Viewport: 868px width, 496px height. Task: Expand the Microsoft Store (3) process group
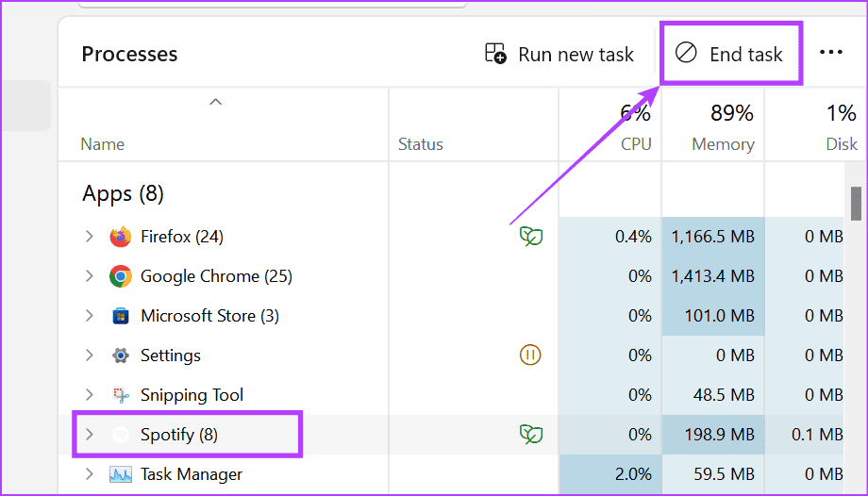[x=89, y=316]
